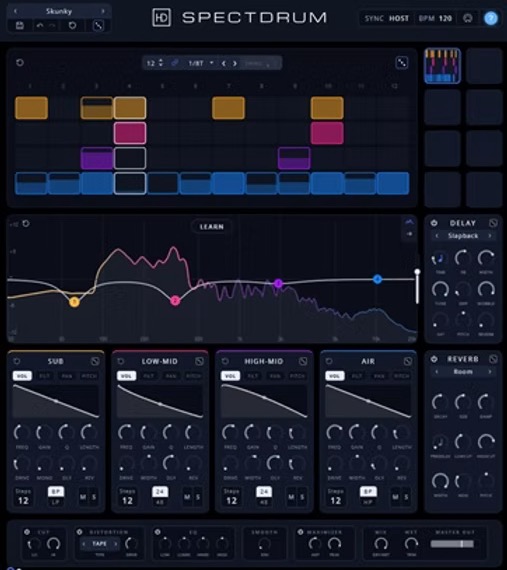Screen dimensions: 507x570
Task: Toggle the DELAY effect power button
Action: (434, 223)
